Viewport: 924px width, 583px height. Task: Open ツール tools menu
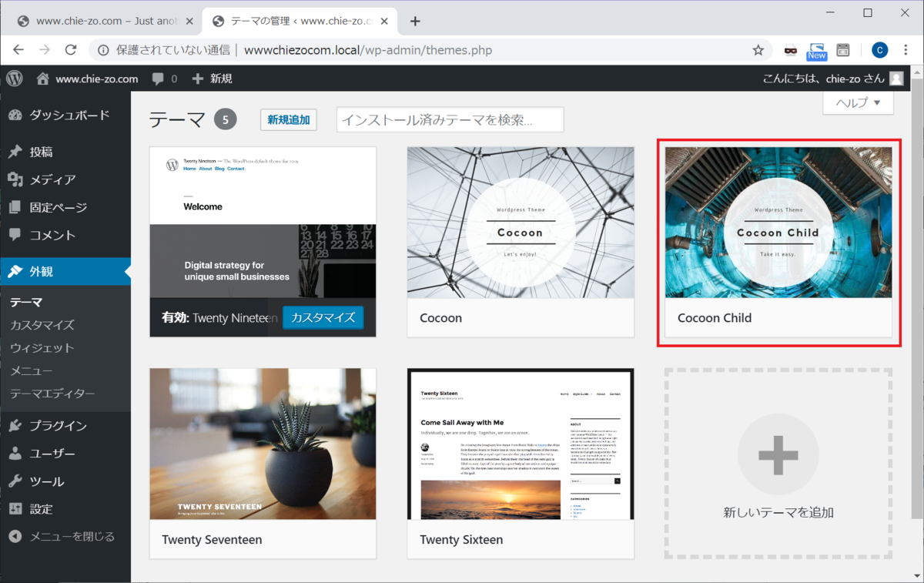pyautogui.click(x=65, y=481)
